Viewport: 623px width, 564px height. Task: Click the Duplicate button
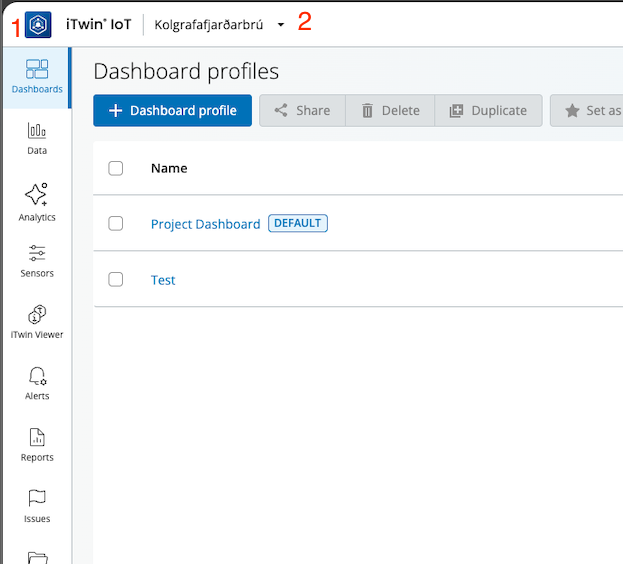tap(488, 110)
